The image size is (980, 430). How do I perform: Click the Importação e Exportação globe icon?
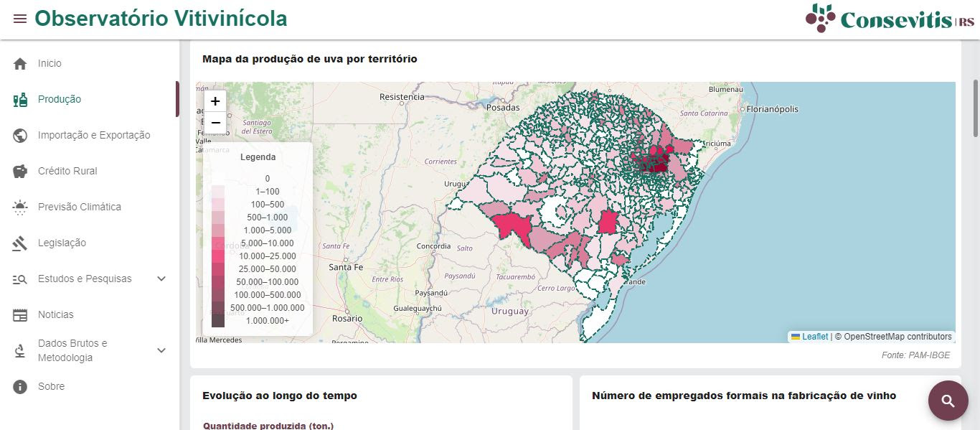(x=20, y=136)
